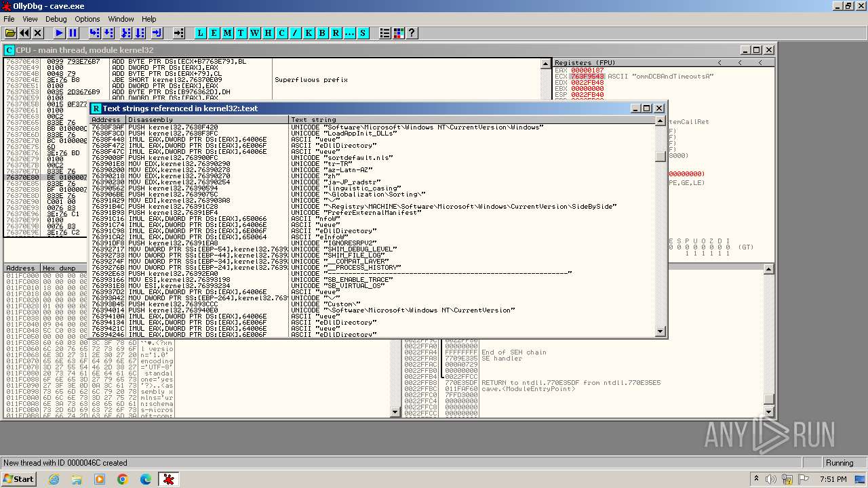
Task: Select the "Custom\" string row
Action: pos(373,304)
